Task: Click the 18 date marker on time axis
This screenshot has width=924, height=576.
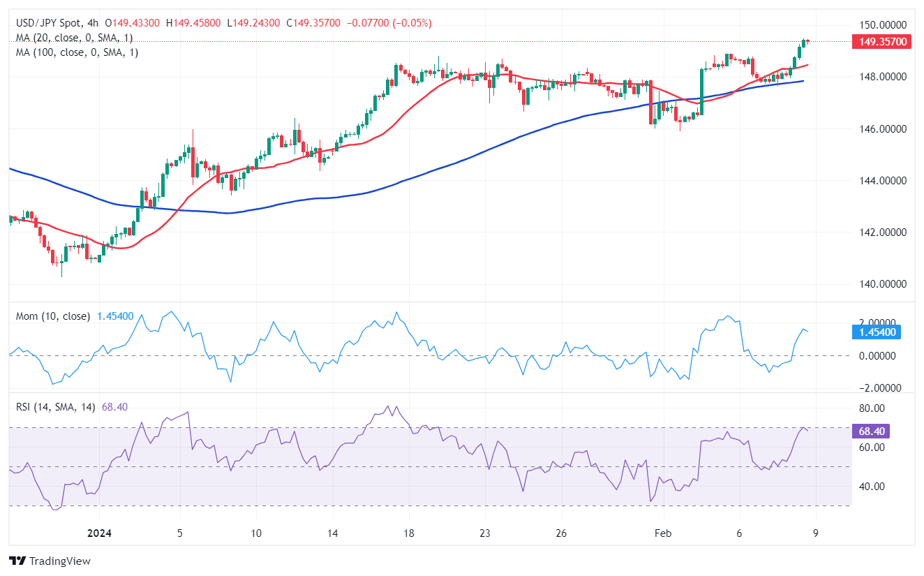Action: (409, 533)
